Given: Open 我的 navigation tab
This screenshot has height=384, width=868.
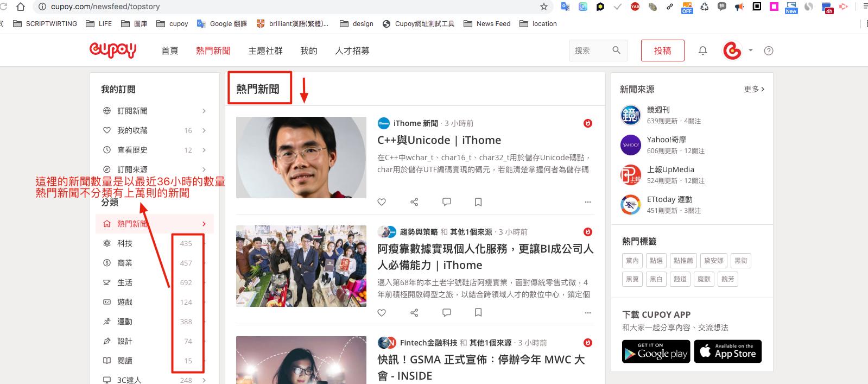Looking at the screenshot, I should 309,51.
